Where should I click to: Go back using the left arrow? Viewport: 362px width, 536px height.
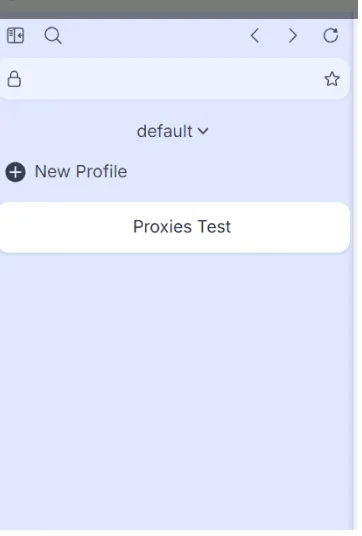(255, 36)
